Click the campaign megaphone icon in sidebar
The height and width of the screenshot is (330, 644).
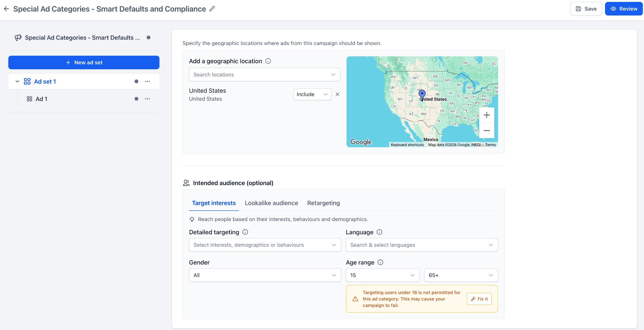[18, 38]
